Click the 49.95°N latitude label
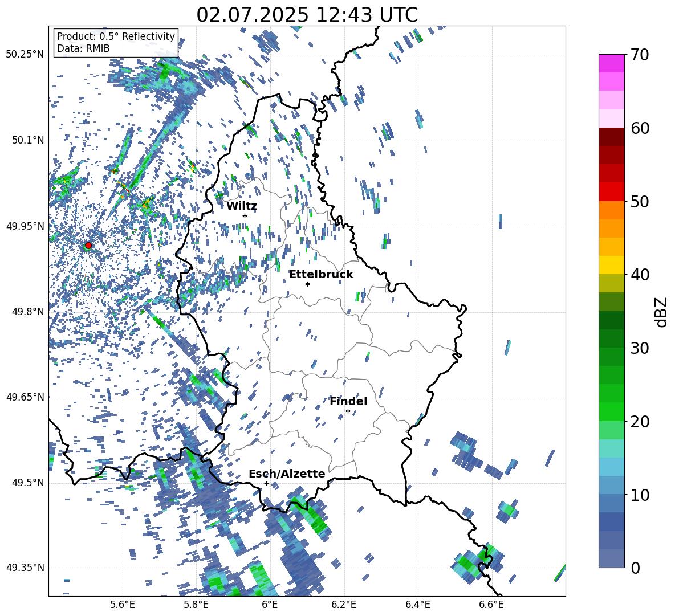675x616 pixels. pos(25,226)
